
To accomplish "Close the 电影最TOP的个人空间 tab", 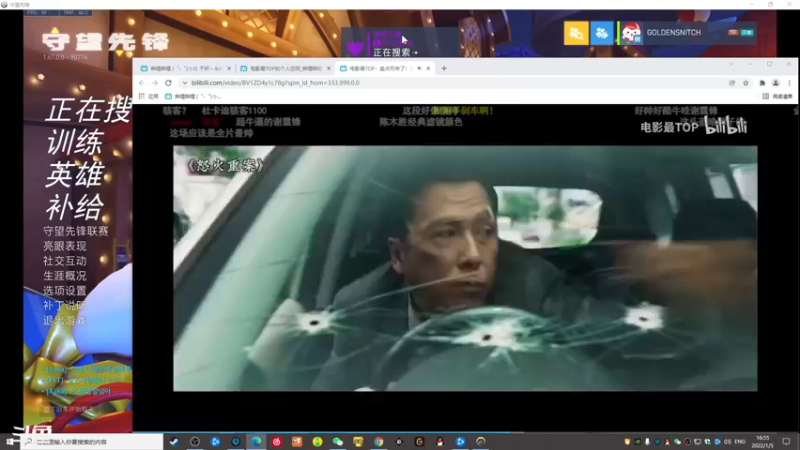I will [329, 68].
